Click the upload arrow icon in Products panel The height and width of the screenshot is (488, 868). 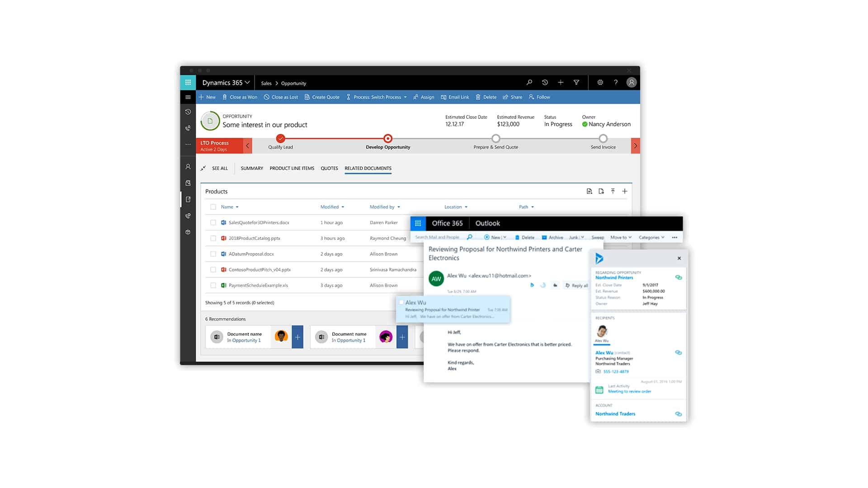(x=613, y=191)
